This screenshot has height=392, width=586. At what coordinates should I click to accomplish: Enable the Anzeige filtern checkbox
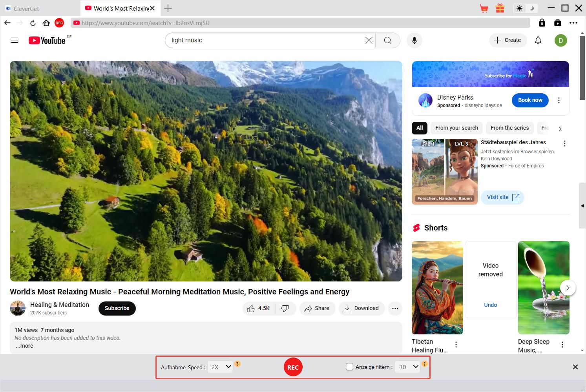(349, 367)
